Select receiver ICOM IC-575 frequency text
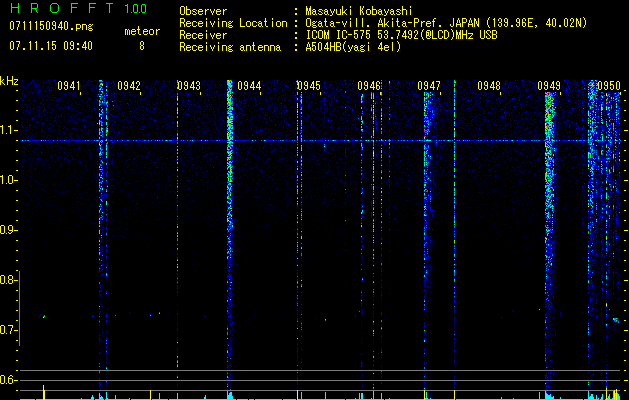Screen dimensions: 629x400 pyautogui.click(x=401, y=35)
